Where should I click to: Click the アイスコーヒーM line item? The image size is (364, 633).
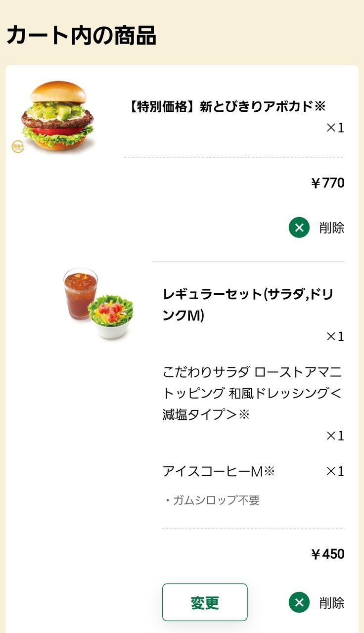(219, 471)
